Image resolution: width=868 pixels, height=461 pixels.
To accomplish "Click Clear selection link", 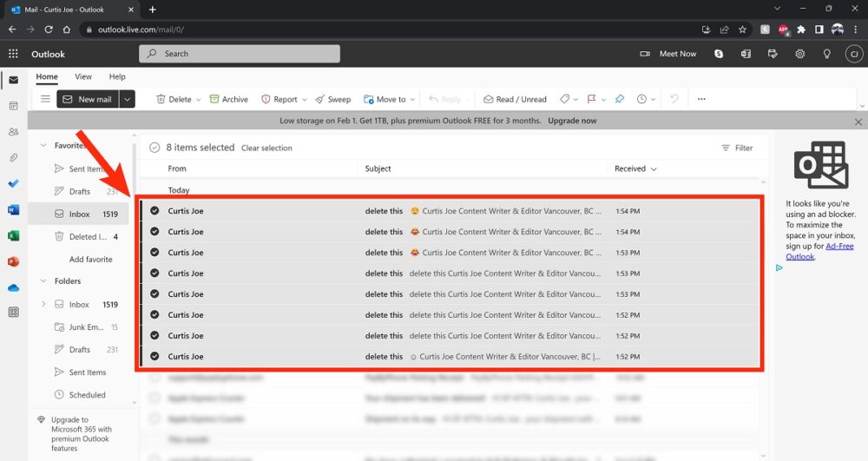I will pyautogui.click(x=266, y=148).
